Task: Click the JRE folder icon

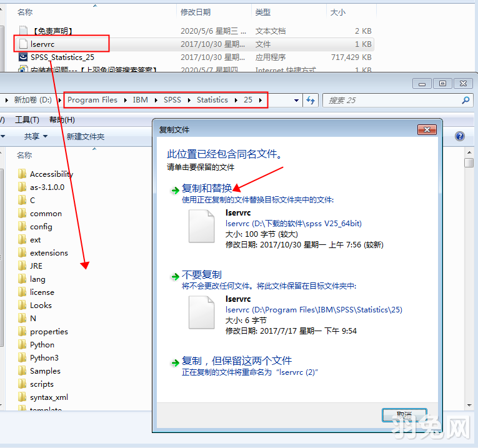Action: (x=22, y=266)
